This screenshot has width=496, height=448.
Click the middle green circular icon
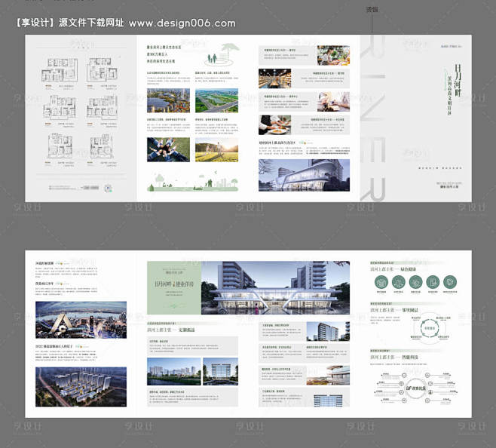click(x=415, y=282)
